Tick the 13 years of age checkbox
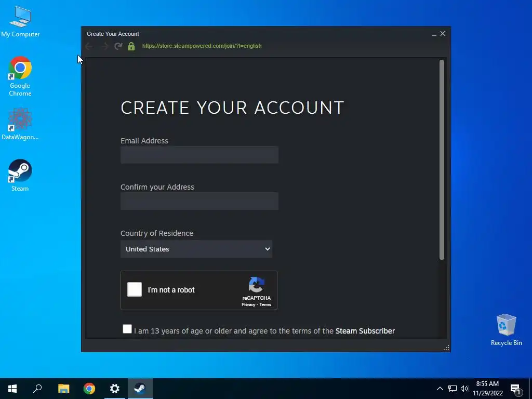 [127, 329]
